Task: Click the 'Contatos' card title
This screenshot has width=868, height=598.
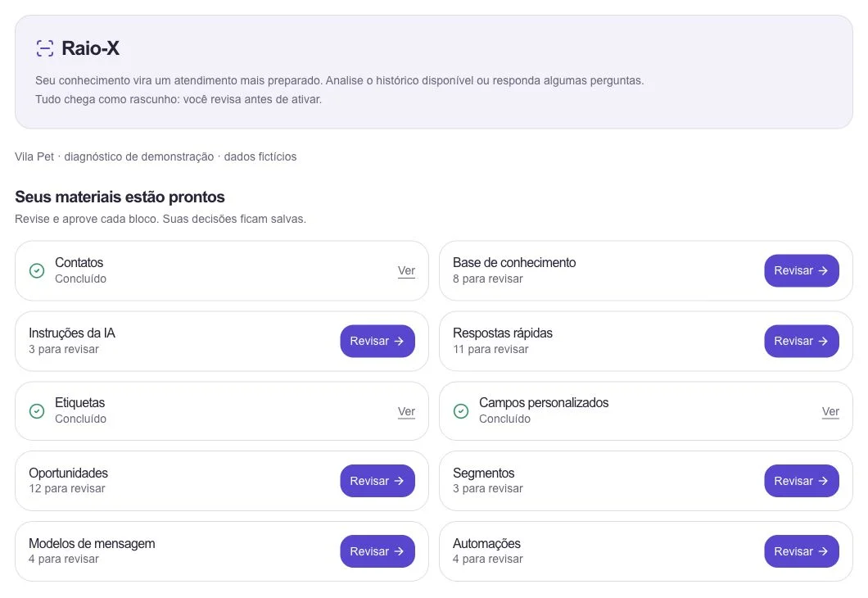Action: click(79, 262)
